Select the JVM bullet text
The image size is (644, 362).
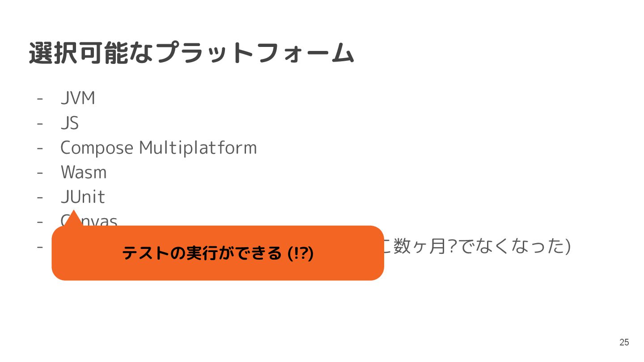click(x=78, y=98)
